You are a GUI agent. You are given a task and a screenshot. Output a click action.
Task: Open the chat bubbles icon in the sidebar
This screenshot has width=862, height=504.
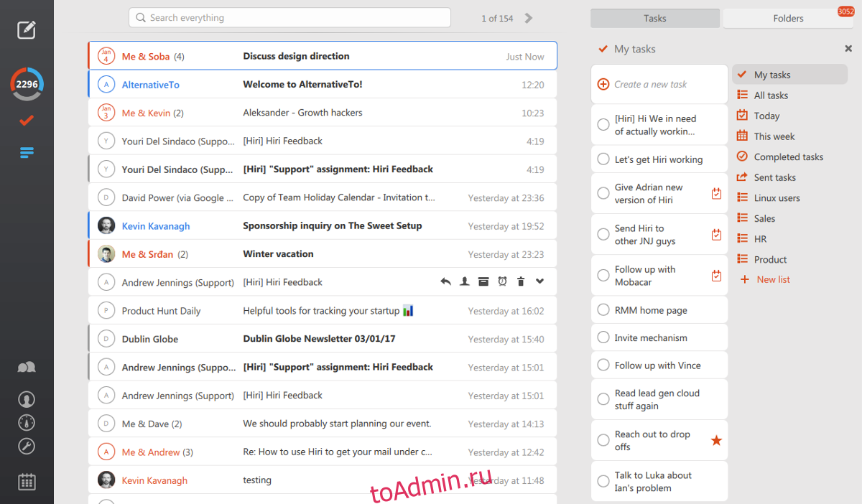coord(27,368)
